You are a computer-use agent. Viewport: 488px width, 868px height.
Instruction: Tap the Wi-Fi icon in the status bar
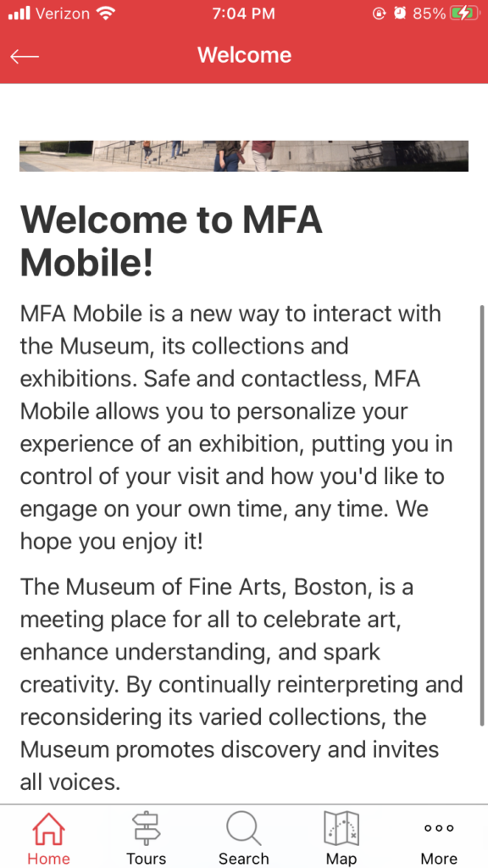[x=104, y=14]
